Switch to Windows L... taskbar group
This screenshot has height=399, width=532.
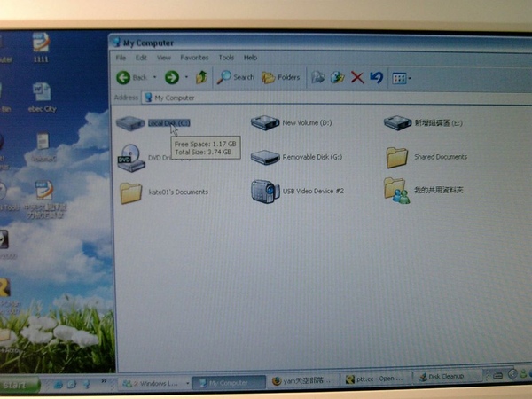coord(155,384)
